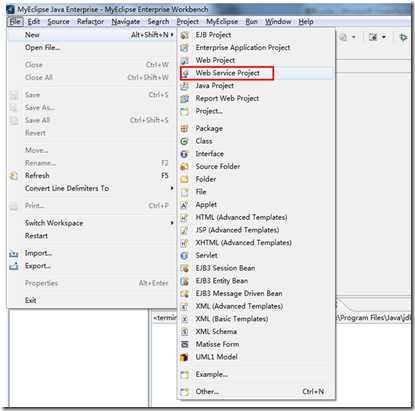Image resolution: width=415 pixels, height=411 pixels.
Task: Click the Enterprise Application Project icon
Action: [x=184, y=48]
